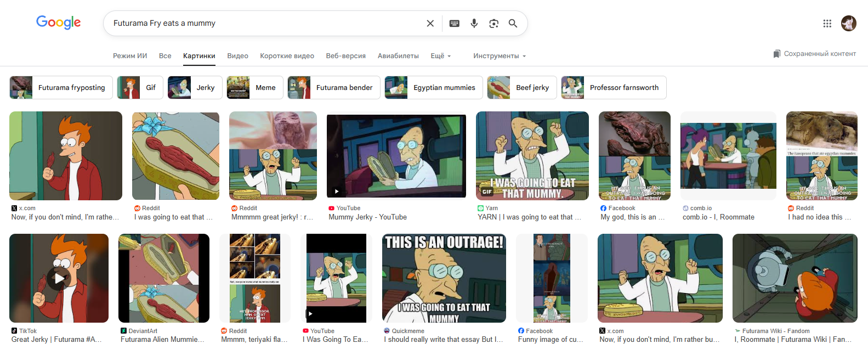Open Google Lens image search
Image resolution: width=868 pixels, height=349 pixels.
pos(493,24)
